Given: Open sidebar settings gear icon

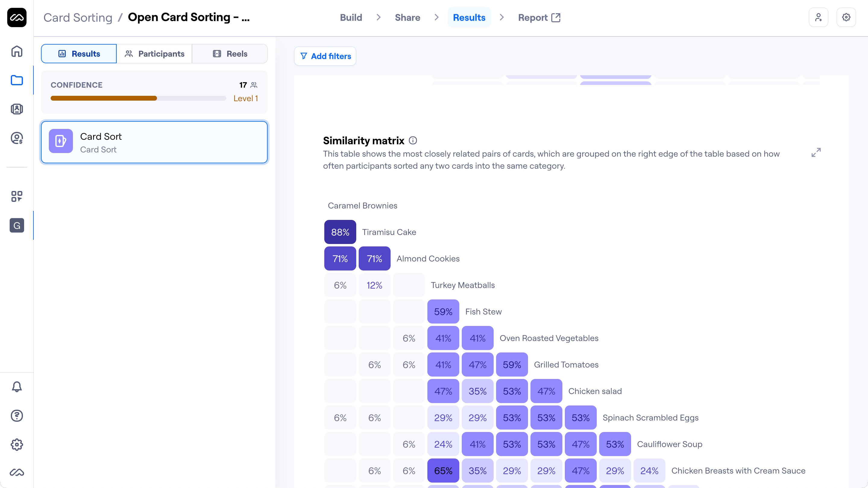Looking at the screenshot, I should point(17,445).
